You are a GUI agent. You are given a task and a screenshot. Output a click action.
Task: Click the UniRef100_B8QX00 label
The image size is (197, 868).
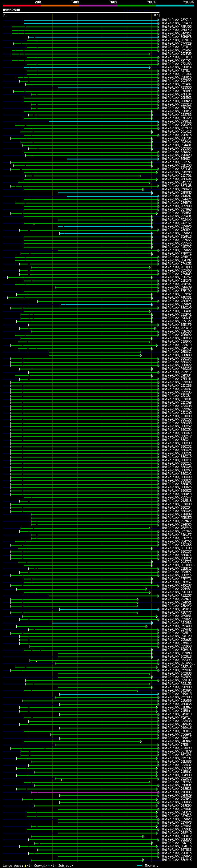click(x=177, y=477)
